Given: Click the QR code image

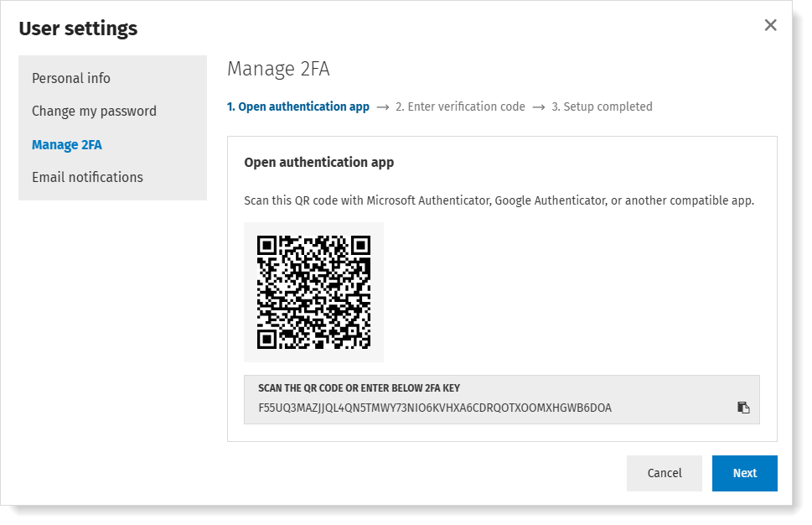Looking at the screenshot, I should pos(313,293).
